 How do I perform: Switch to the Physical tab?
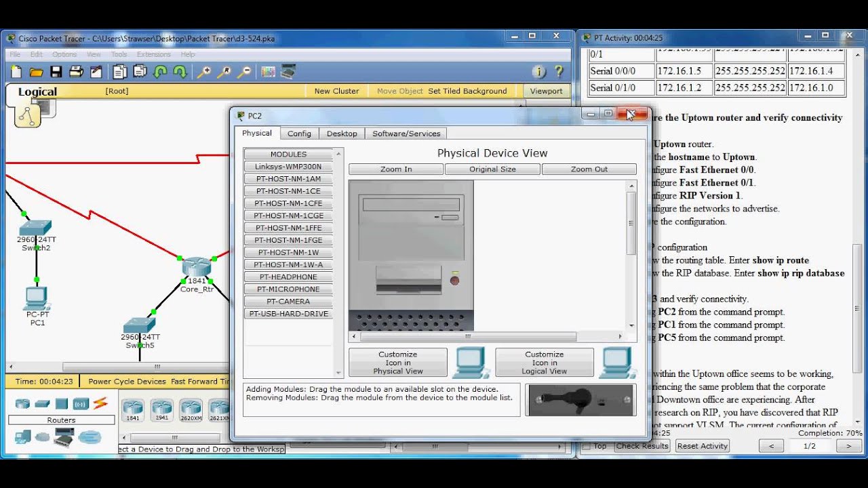coord(257,134)
